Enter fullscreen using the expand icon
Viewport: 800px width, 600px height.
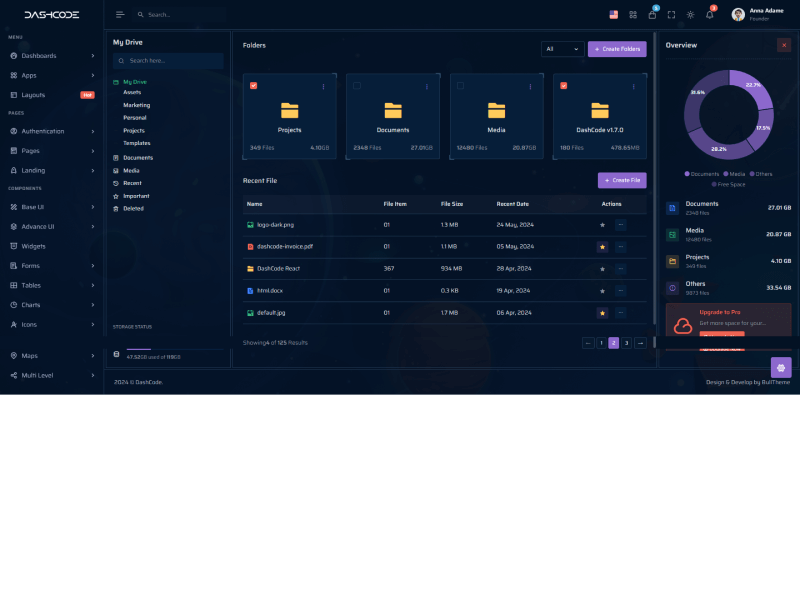tap(672, 14)
